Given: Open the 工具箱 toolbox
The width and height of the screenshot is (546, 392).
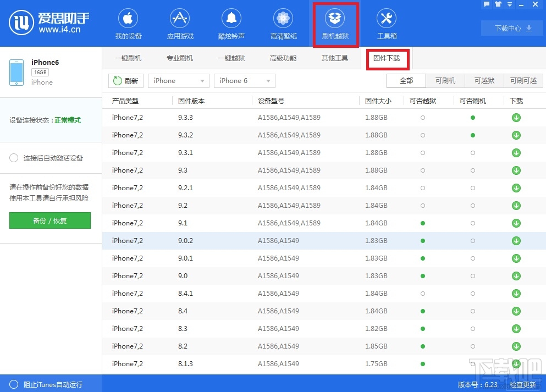Looking at the screenshot, I should (x=386, y=23).
